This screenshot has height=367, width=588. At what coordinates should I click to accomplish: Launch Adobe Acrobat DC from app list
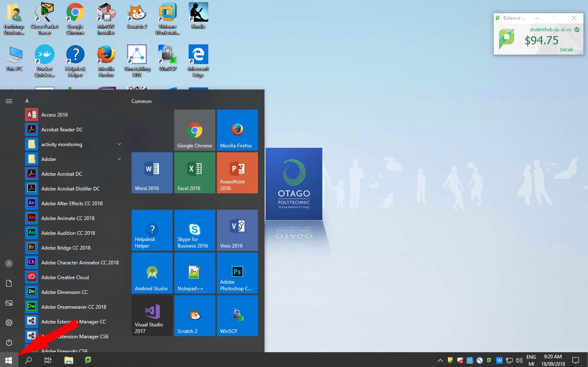coord(74,174)
